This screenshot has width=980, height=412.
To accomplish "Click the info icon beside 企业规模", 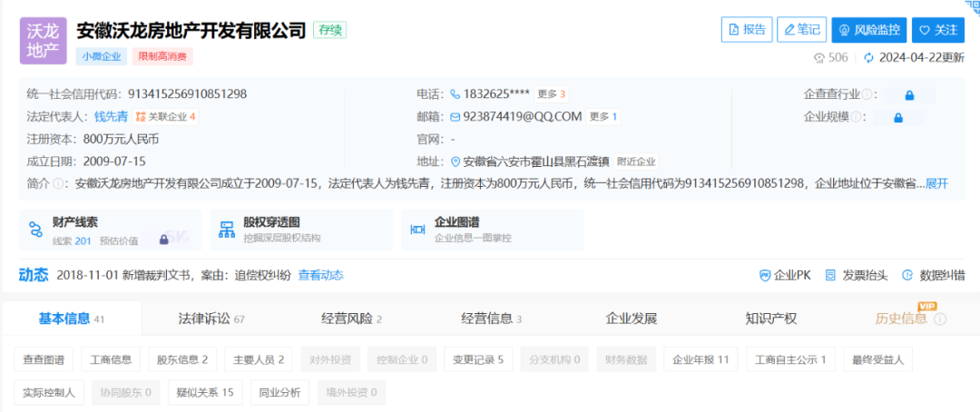I will tap(856, 117).
